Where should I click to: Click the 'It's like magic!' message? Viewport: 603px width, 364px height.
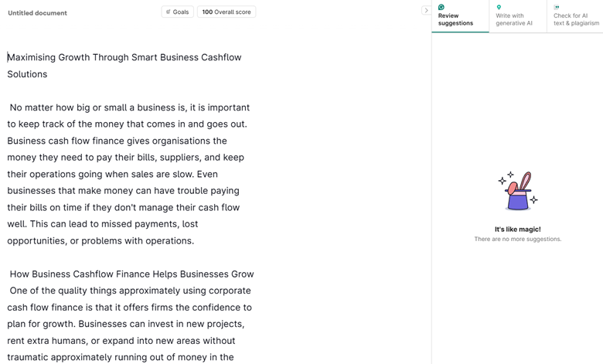click(x=517, y=229)
